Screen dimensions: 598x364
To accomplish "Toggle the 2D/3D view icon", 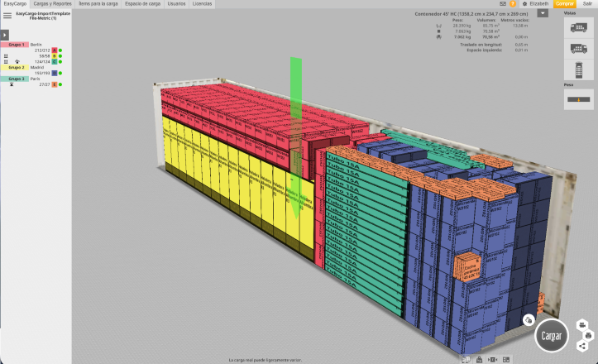I will coord(466,359).
